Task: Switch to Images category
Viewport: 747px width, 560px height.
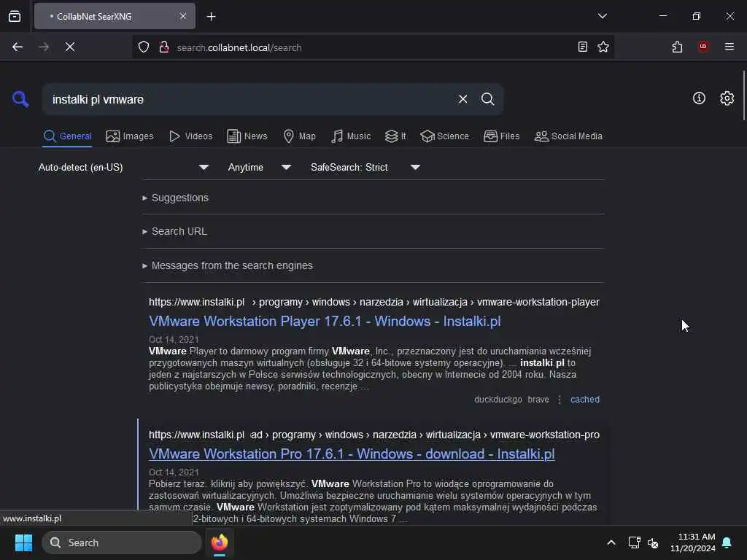Action: (130, 136)
